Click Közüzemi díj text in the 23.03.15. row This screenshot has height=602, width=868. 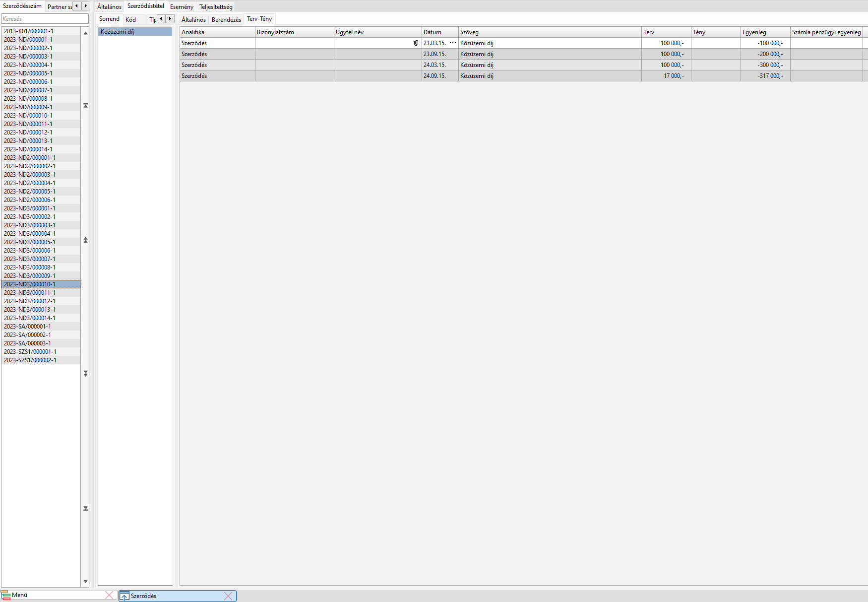point(477,43)
